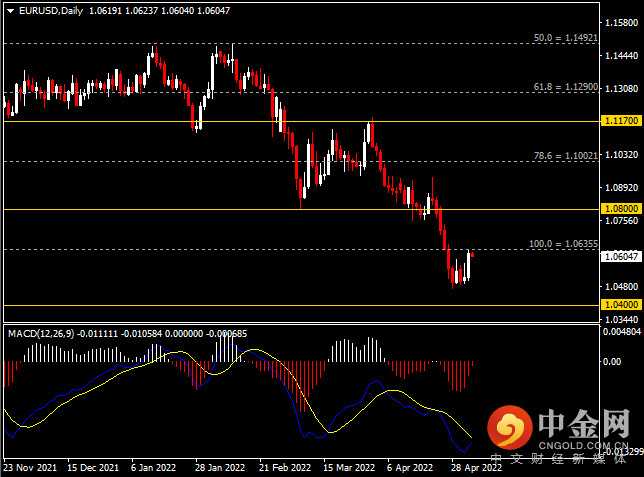Click the 1.15800 price scale value
The height and width of the screenshot is (477, 644).
(x=621, y=23)
